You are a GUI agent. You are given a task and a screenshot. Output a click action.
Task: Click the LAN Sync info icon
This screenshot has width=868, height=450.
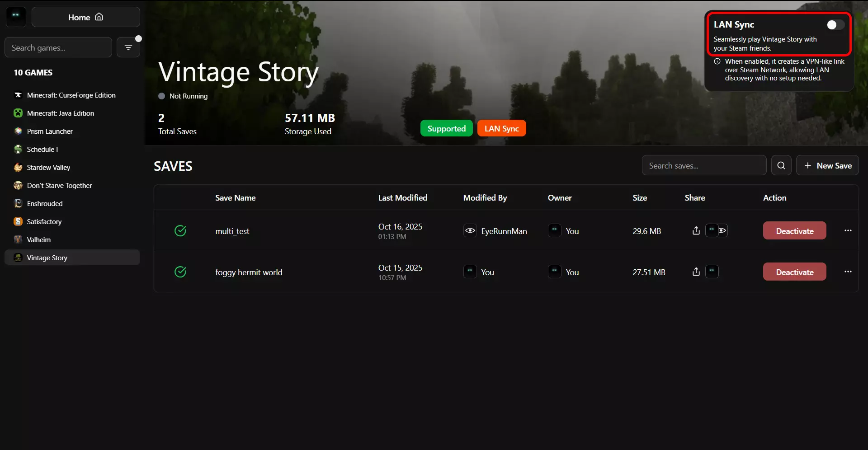coord(717,61)
